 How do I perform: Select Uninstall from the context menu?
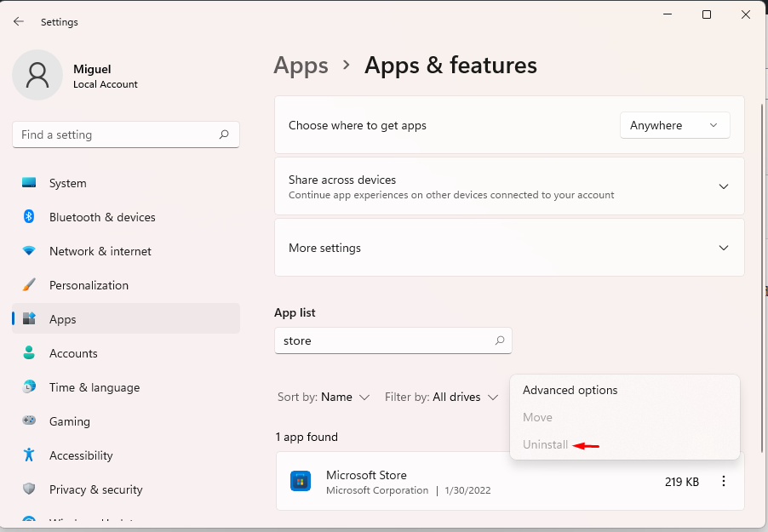coord(545,443)
